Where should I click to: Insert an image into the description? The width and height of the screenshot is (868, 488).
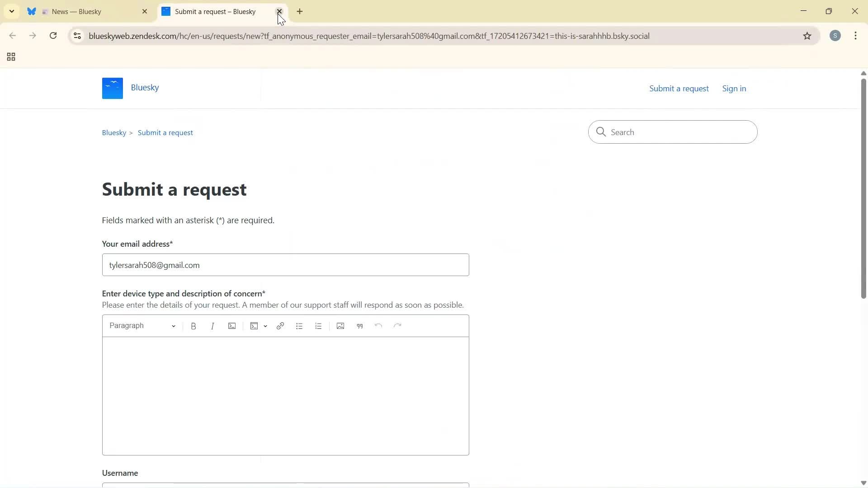coord(340,326)
